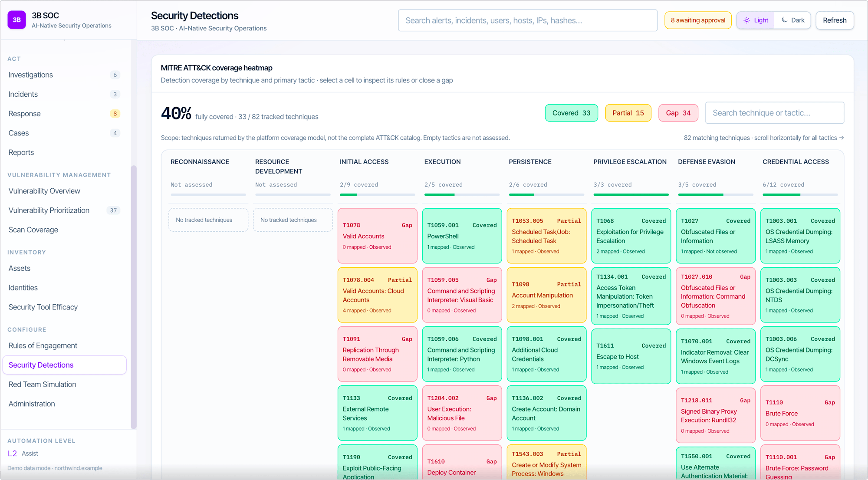This screenshot has height=480, width=868.
Task: Select the T1110 Brute Force gap cell
Action: (x=800, y=413)
